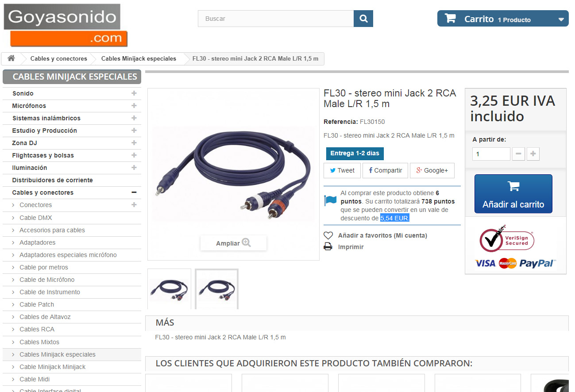Click the printer icon to print
575x392 pixels.
click(328, 247)
